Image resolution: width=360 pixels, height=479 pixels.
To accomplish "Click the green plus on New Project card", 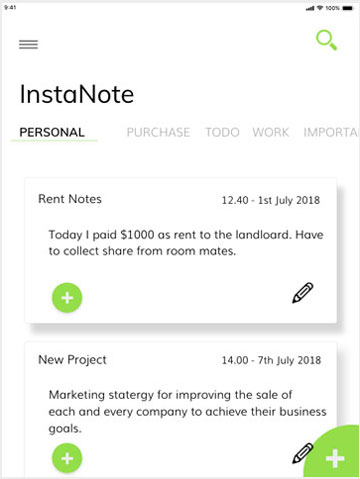I will pyautogui.click(x=67, y=458).
